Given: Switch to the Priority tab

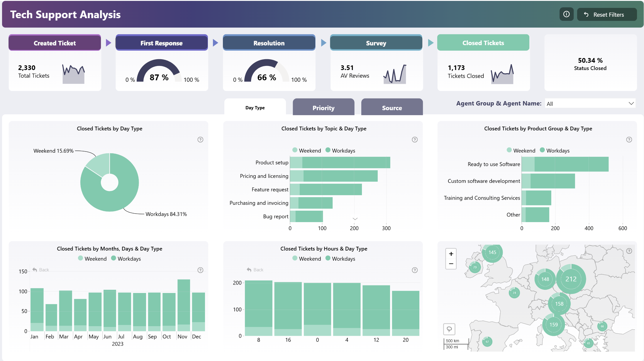Looking at the screenshot, I should pos(323,108).
